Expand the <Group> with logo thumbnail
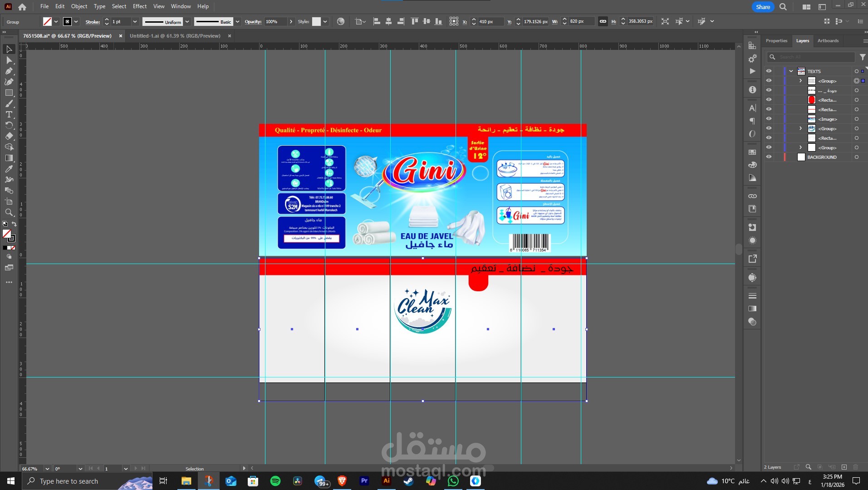 tap(800, 128)
